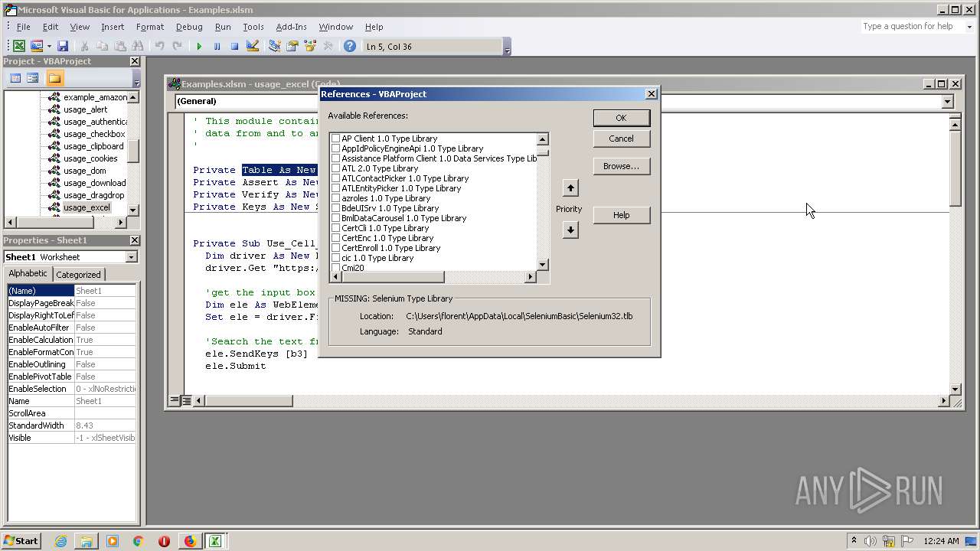Click Toggle Folders icon in Project panel
Image resolution: width=980 pixels, height=551 pixels.
[x=54, y=78]
